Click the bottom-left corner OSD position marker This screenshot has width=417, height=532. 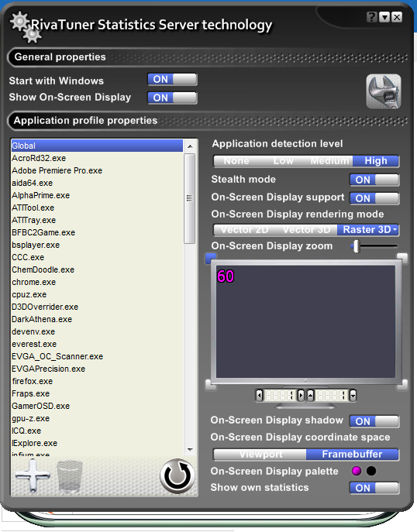(211, 384)
